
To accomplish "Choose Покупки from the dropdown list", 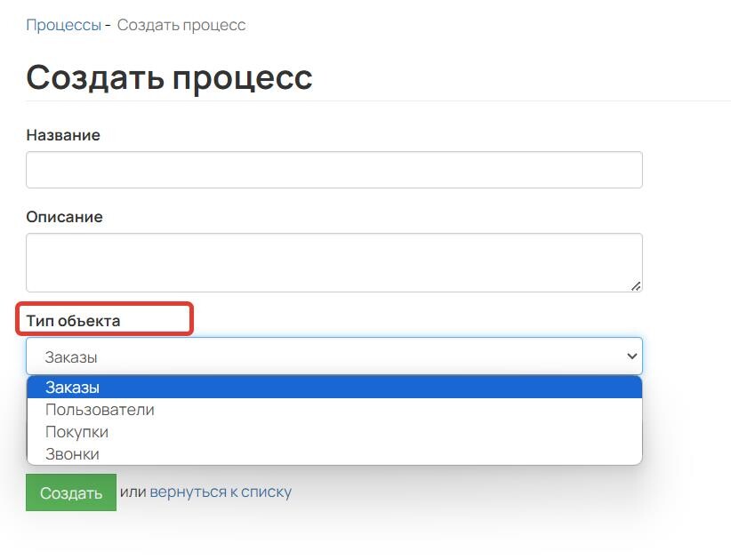I will coord(334,432).
